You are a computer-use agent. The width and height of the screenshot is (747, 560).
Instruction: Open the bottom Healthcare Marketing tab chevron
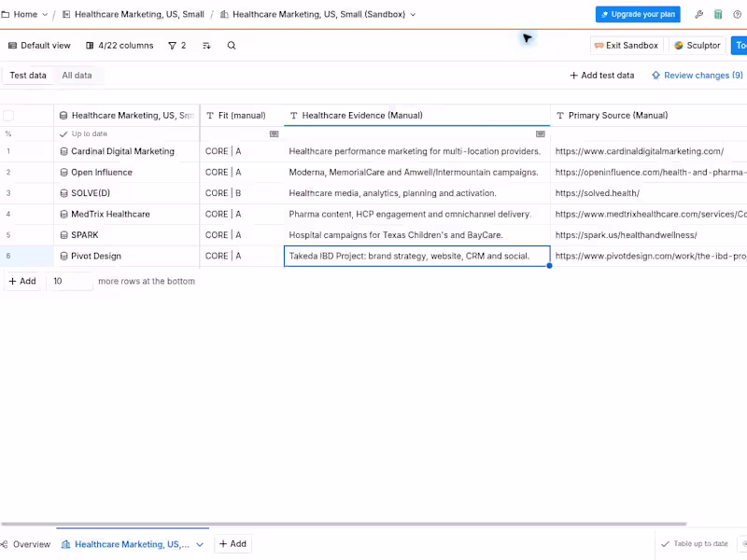tap(200, 544)
